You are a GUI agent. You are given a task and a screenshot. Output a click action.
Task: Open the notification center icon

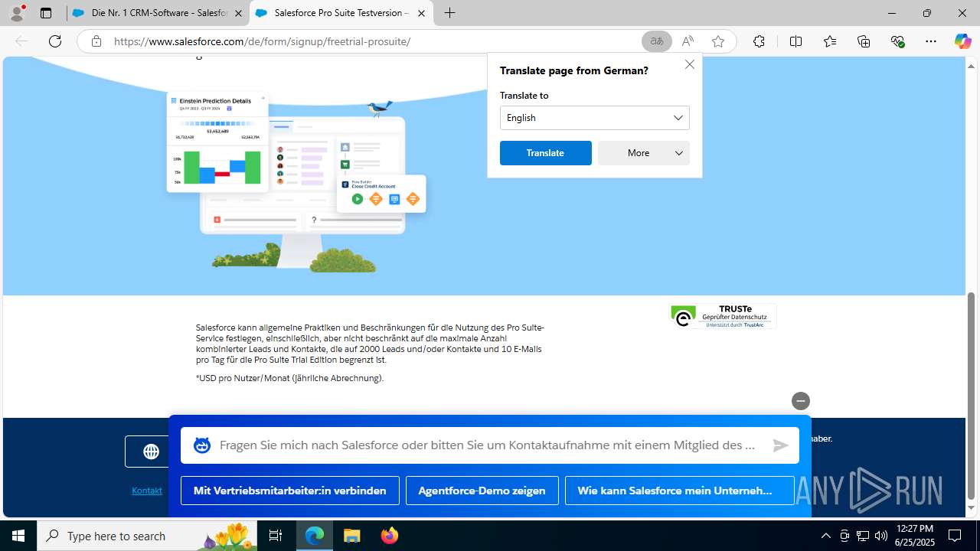coord(955,536)
